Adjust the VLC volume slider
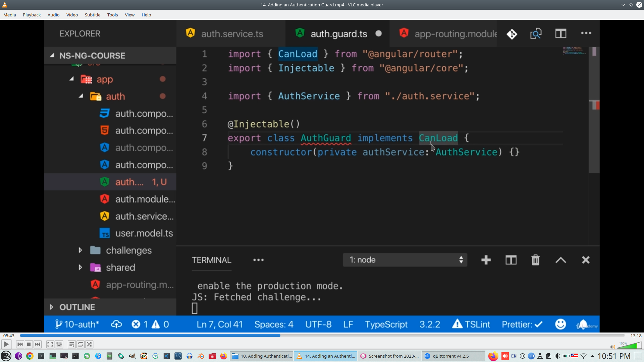Screen dimensions: 644x362 [630, 346]
